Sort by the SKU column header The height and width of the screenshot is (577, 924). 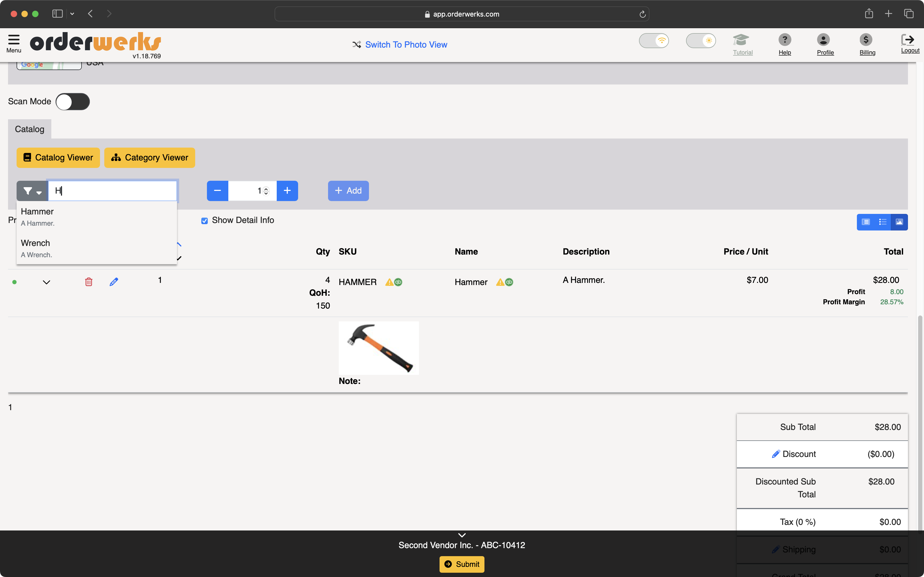(x=348, y=252)
